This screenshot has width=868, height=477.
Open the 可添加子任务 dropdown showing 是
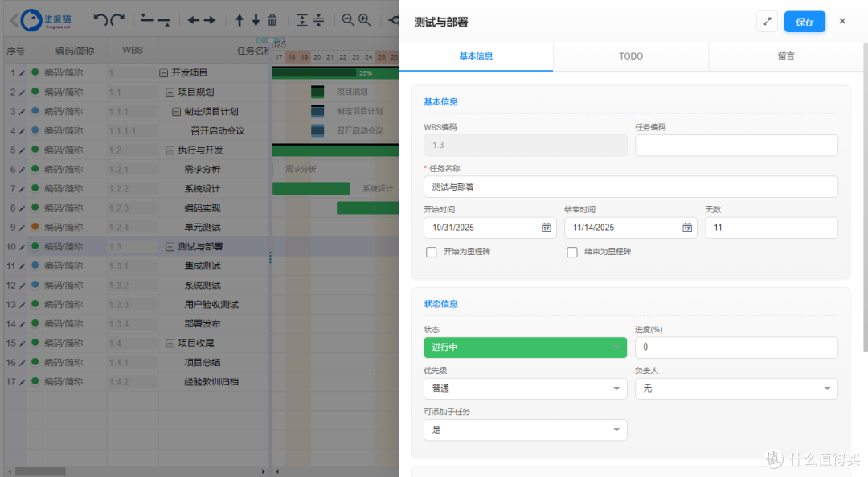click(526, 430)
